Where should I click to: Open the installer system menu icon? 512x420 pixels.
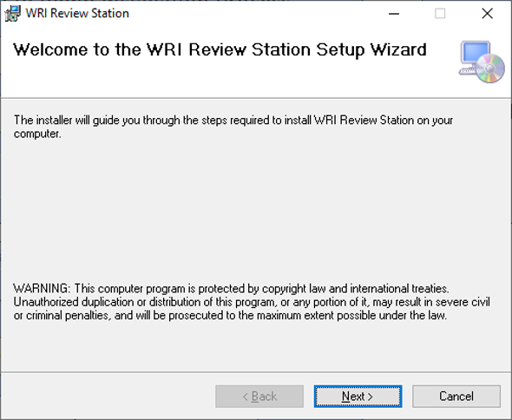click(x=13, y=14)
